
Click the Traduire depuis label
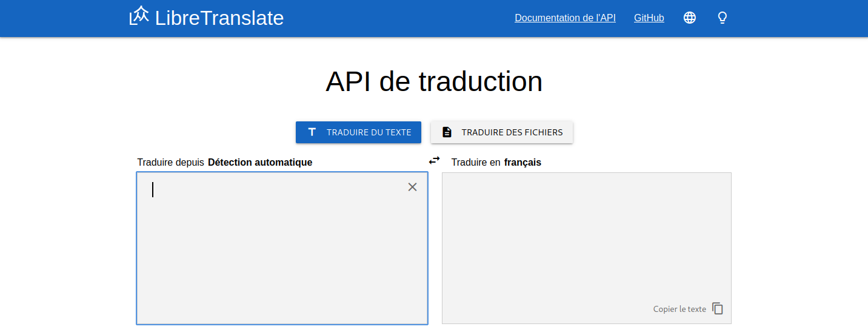click(170, 162)
